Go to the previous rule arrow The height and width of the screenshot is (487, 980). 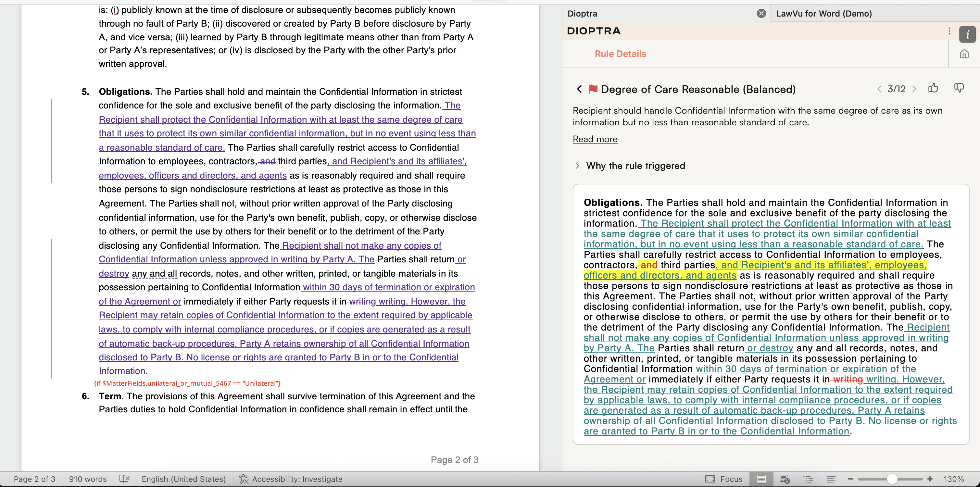coord(879,89)
